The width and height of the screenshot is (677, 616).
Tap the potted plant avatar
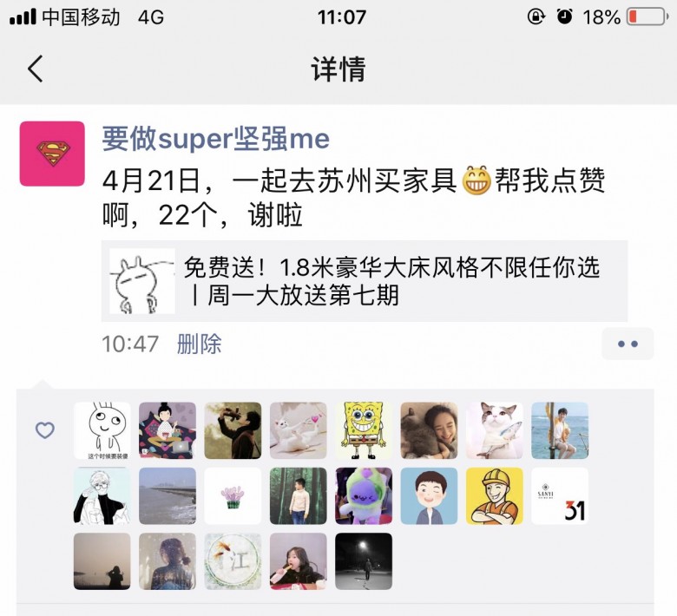point(233,496)
